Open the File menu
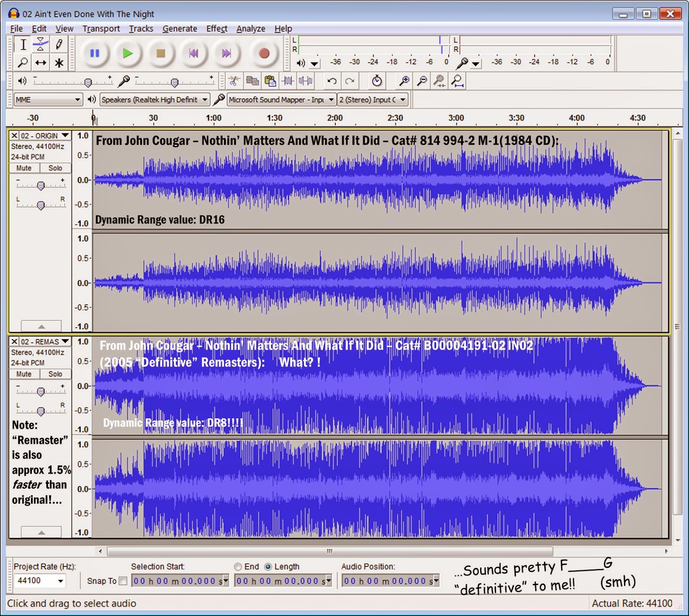 click(16, 28)
